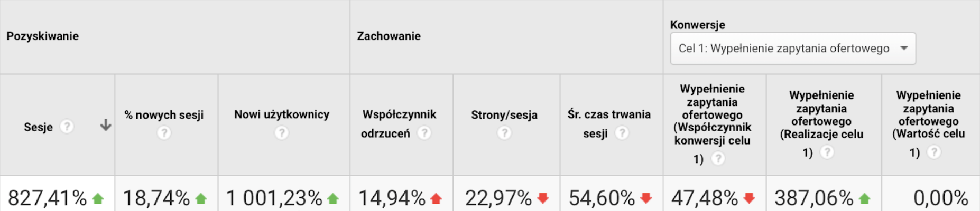Click help icon beside Współczynnik odrzuceń
Viewport: 980px width, 211px height.
[424, 133]
